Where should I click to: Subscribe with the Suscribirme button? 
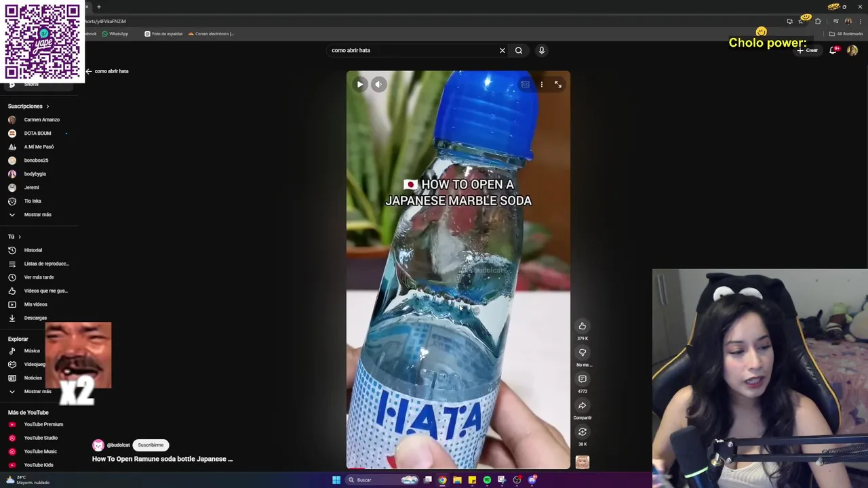pyautogui.click(x=151, y=445)
